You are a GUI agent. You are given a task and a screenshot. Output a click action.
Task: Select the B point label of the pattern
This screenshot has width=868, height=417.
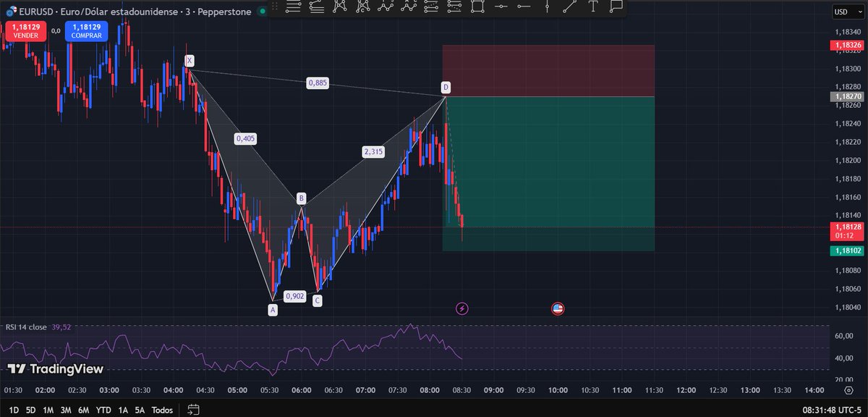[x=302, y=198]
